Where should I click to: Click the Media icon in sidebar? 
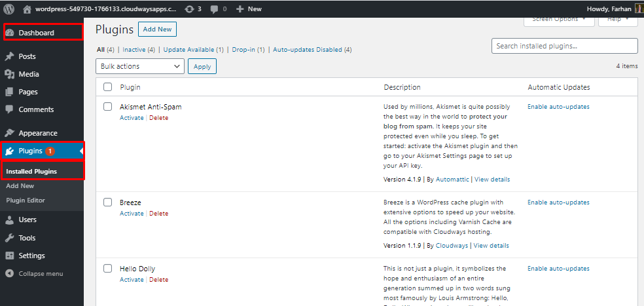(10, 74)
